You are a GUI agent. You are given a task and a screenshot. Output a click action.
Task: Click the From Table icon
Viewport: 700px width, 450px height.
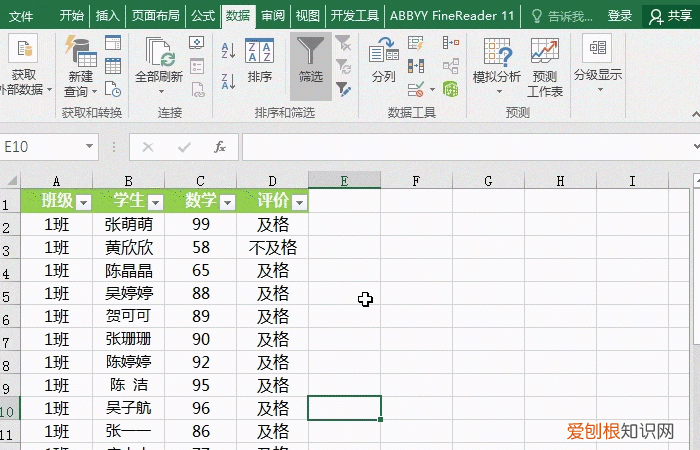tap(113, 66)
